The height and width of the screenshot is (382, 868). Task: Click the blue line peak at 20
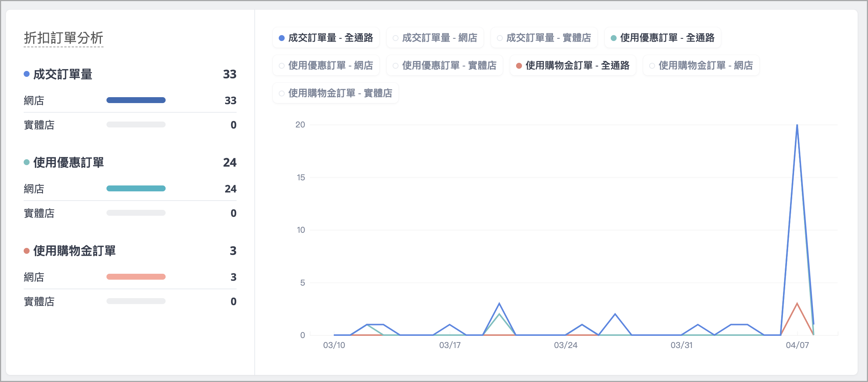pos(797,126)
